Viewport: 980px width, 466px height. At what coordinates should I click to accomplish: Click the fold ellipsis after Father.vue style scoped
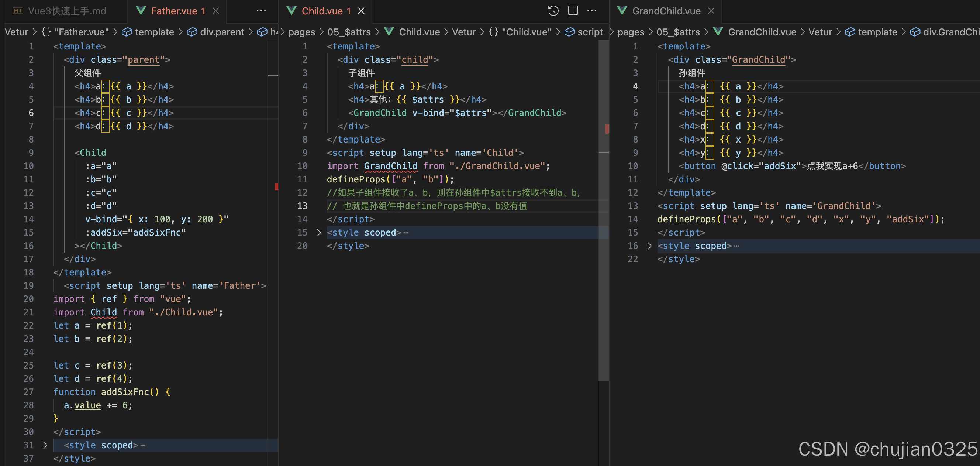coord(143,445)
